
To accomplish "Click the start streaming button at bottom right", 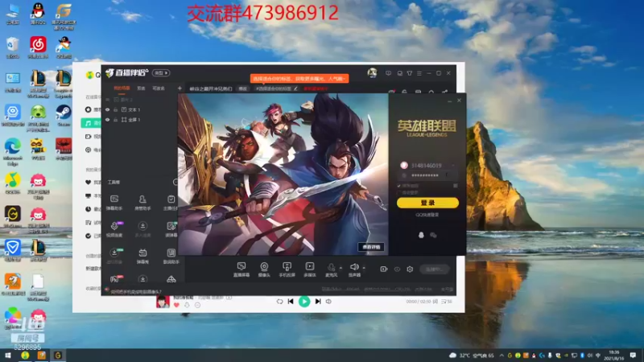I will [435, 269].
